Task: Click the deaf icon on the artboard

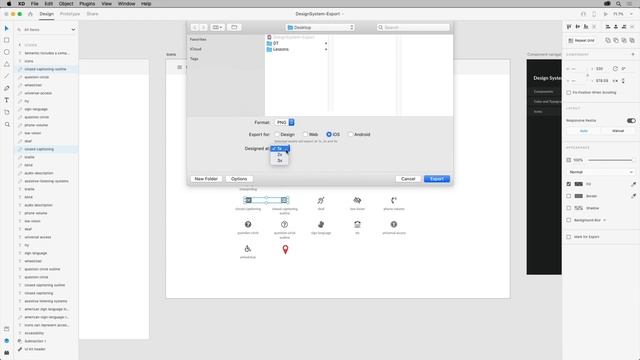Action: click(321, 200)
